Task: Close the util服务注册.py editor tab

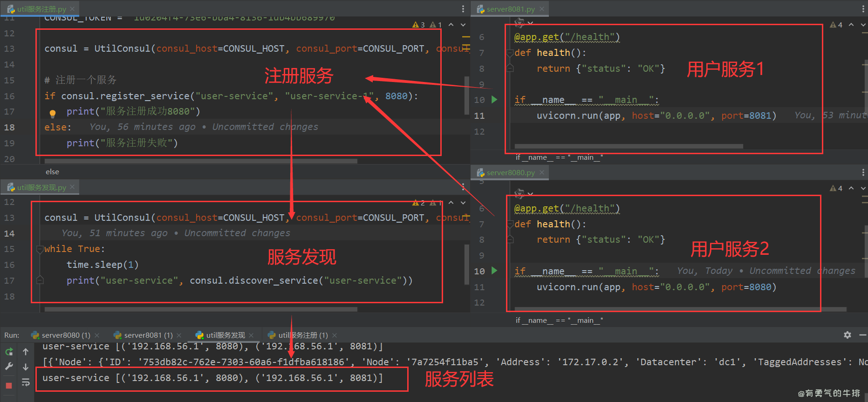Action: click(x=72, y=9)
